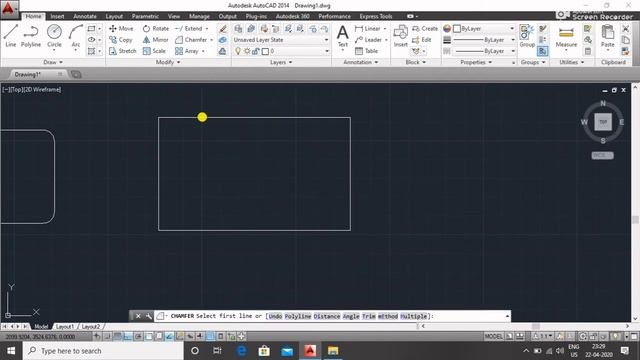Viewport: 640px width, 360px height.
Task: Expand the Block panel
Action: (416, 62)
